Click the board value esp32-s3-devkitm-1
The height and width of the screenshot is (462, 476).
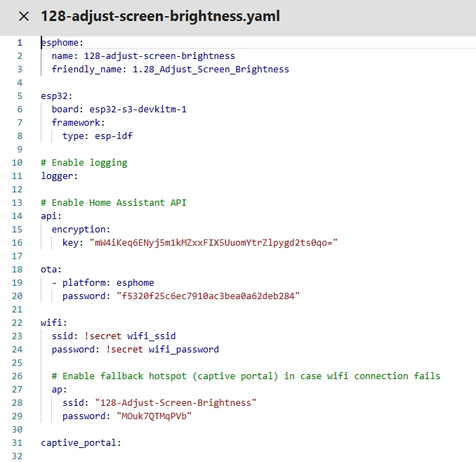point(138,110)
